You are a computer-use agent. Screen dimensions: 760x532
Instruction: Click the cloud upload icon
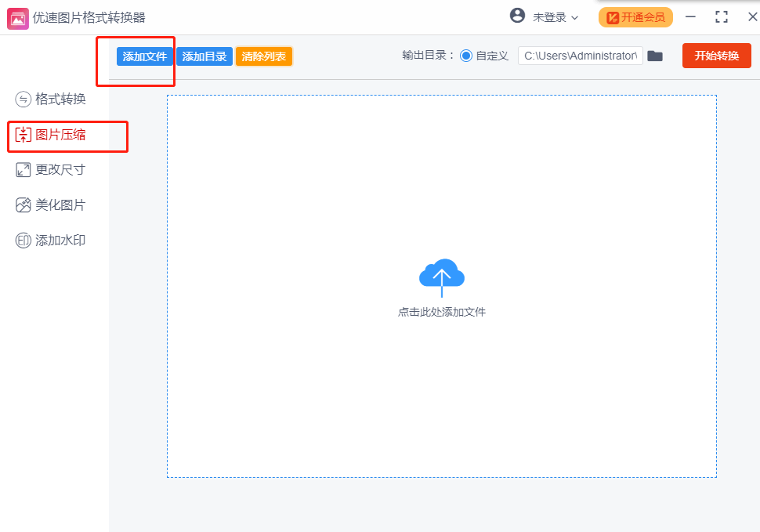[442, 277]
